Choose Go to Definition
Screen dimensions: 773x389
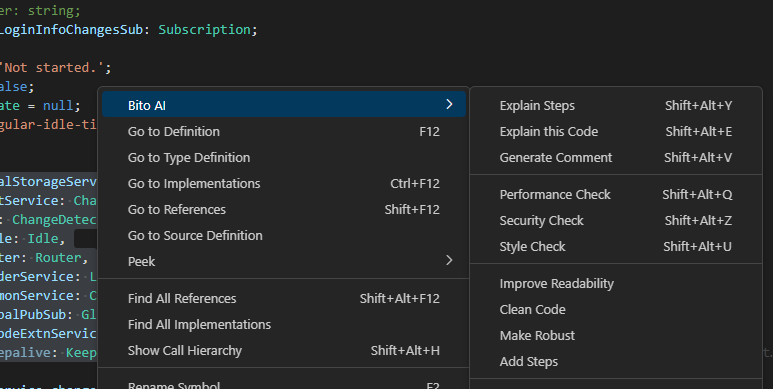tap(283, 131)
